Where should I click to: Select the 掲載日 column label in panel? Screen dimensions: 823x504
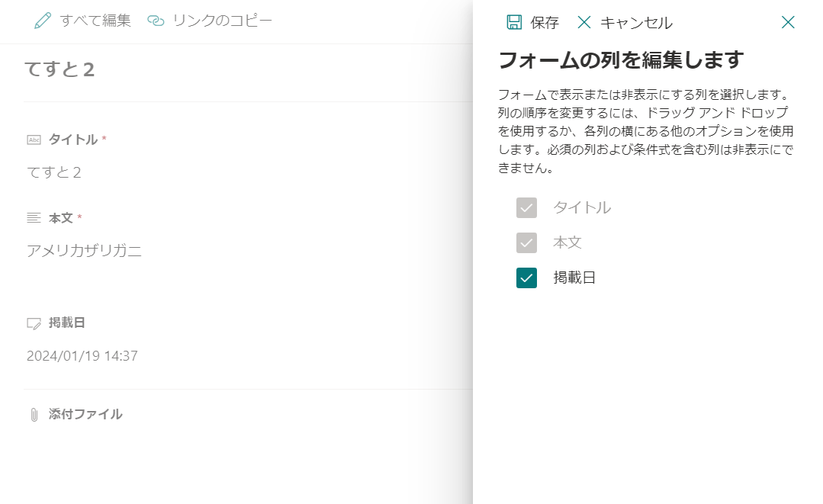(x=574, y=278)
